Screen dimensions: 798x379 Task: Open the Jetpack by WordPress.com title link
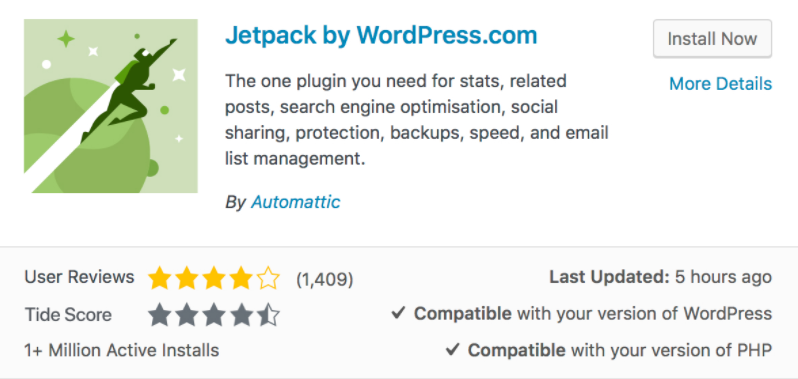(381, 35)
